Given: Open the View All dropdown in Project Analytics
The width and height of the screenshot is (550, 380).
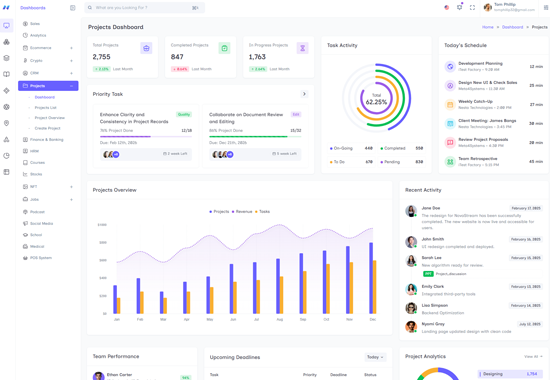Looking at the screenshot, I should 533,356.
